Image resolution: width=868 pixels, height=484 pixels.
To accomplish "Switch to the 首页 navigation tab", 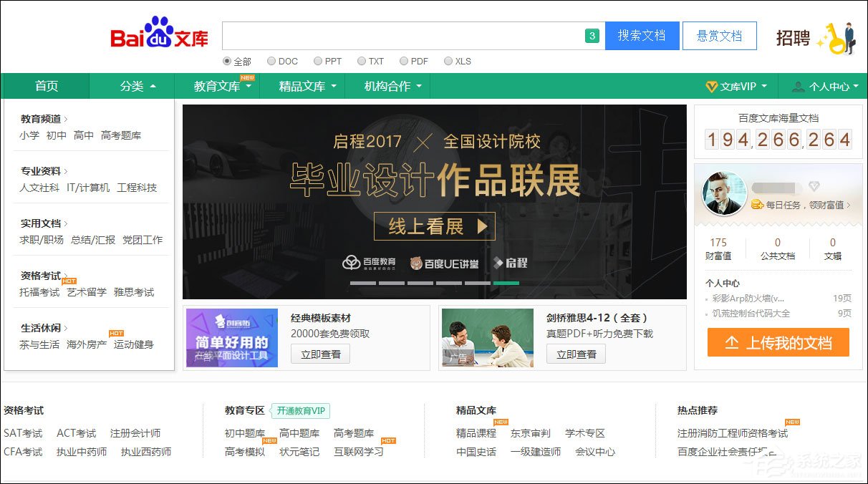I will 46,86.
